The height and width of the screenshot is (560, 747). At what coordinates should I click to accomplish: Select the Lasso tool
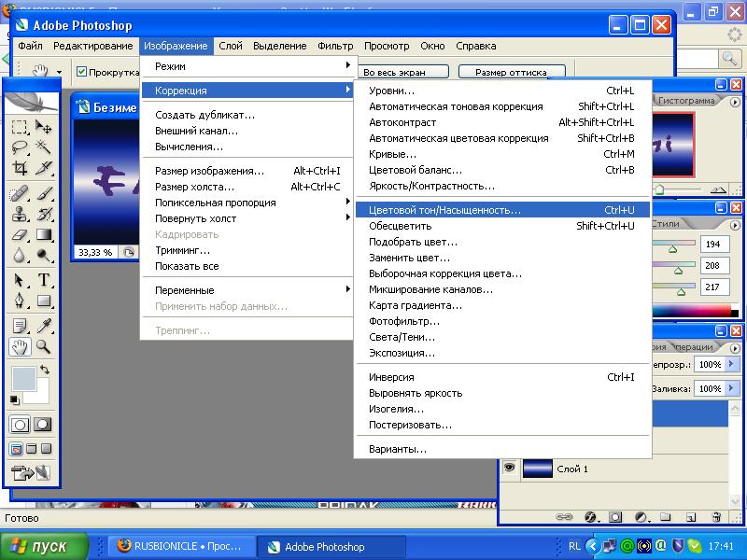tap(20, 147)
